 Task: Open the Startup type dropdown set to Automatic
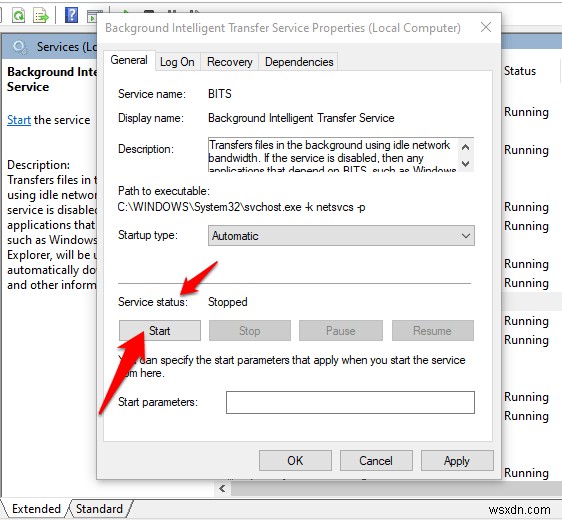coord(341,235)
